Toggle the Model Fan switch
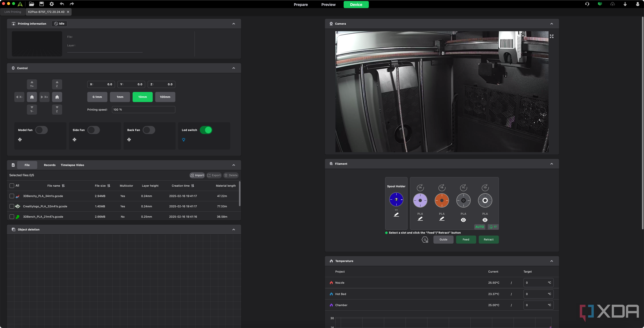The height and width of the screenshot is (328, 644). [42, 130]
